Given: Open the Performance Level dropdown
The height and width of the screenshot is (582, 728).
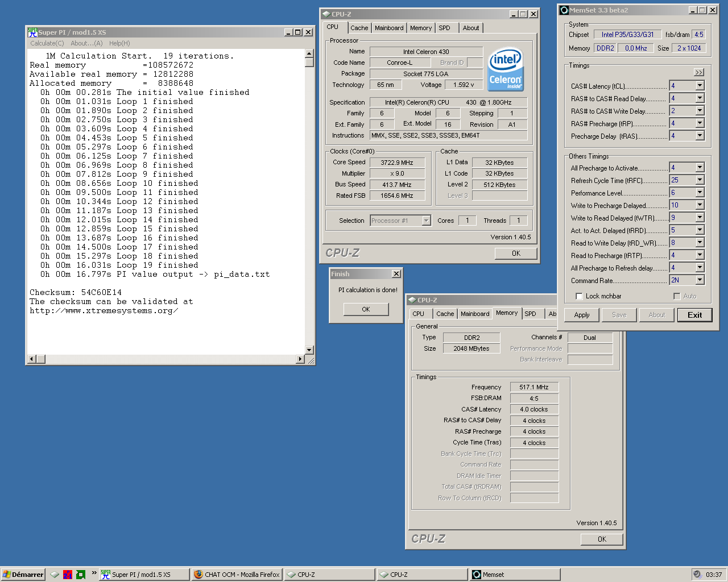Looking at the screenshot, I should click(700, 193).
